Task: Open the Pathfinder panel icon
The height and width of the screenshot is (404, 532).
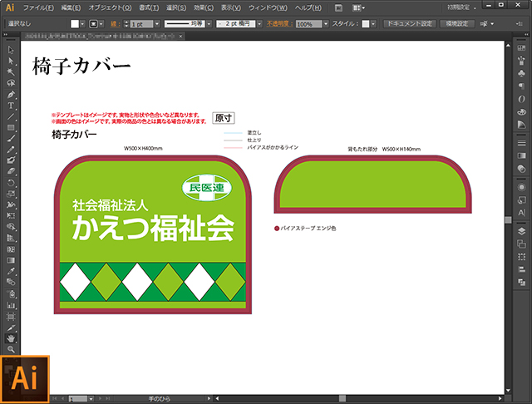Action: tap(521, 282)
